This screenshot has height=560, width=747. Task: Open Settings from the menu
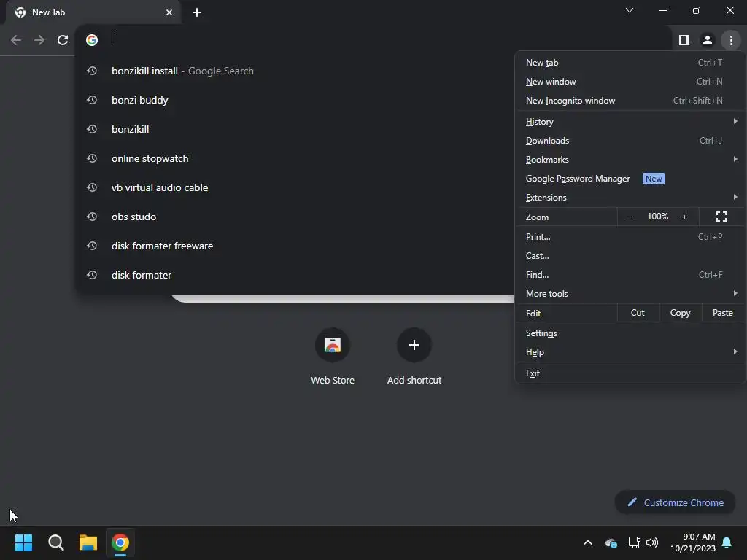(x=630, y=332)
